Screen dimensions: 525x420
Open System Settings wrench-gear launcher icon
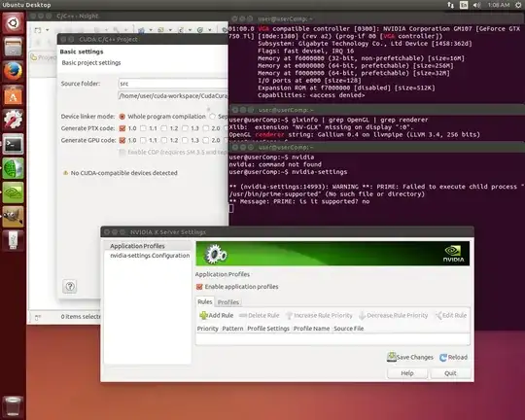click(13, 120)
